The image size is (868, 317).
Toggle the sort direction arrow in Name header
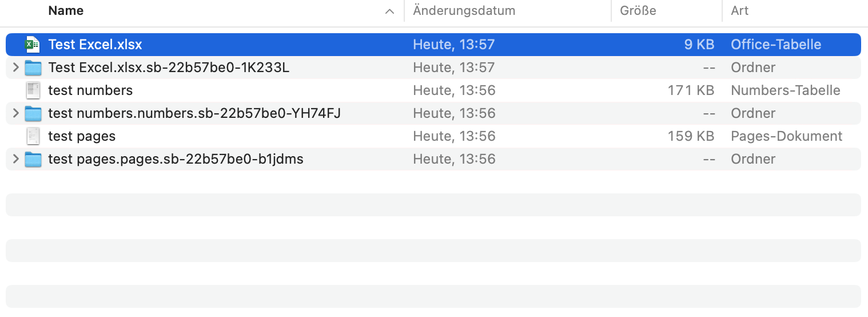389,11
